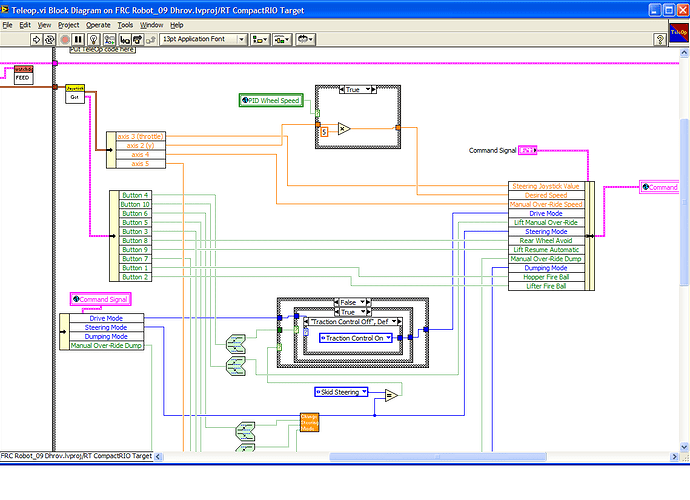Click Step Over button
Viewport: 690px width, 500px height.
point(137,40)
